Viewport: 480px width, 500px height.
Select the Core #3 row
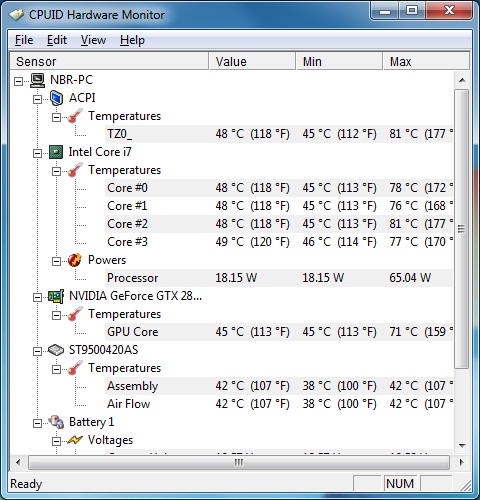[x=278, y=242]
